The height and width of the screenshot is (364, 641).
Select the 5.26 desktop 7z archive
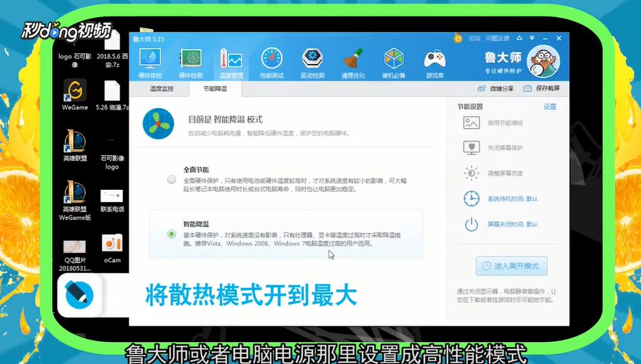(x=112, y=95)
